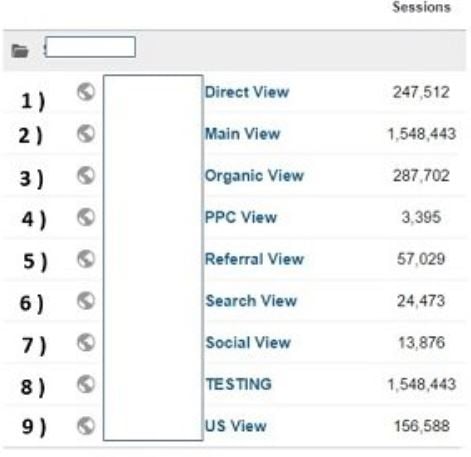Open the US View link
This screenshot has height=457, width=471.
(x=235, y=426)
